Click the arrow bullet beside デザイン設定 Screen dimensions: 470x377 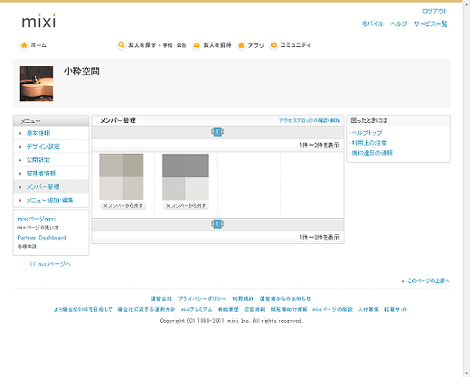click(20, 147)
